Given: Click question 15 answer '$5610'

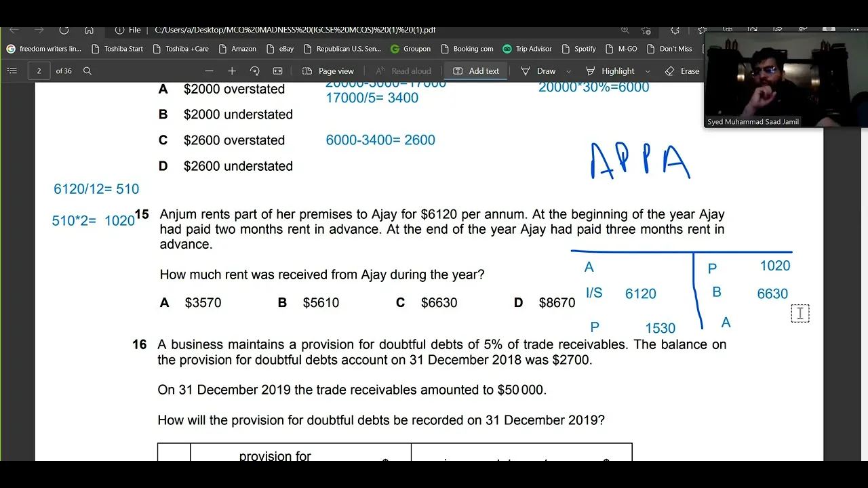Looking at the screenshot, I should (321, 303).
